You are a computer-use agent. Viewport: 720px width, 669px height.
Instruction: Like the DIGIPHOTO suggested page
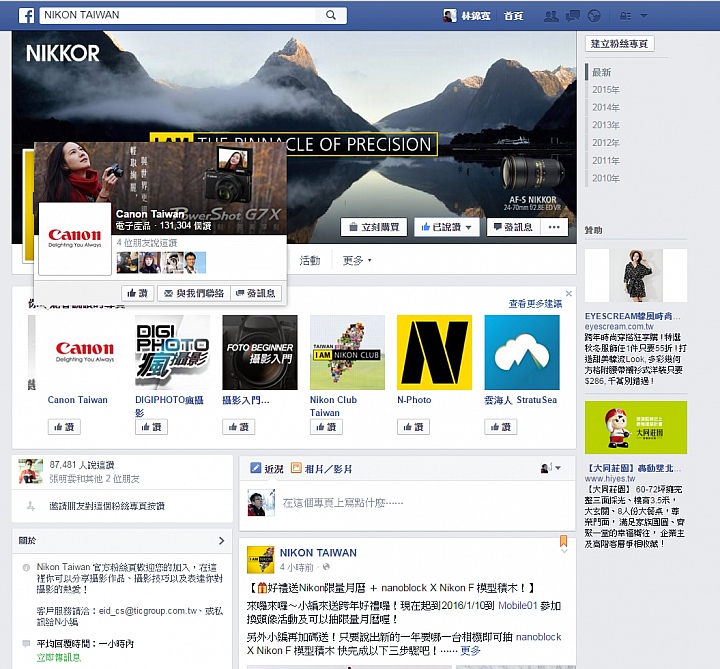tap(152, 427)
